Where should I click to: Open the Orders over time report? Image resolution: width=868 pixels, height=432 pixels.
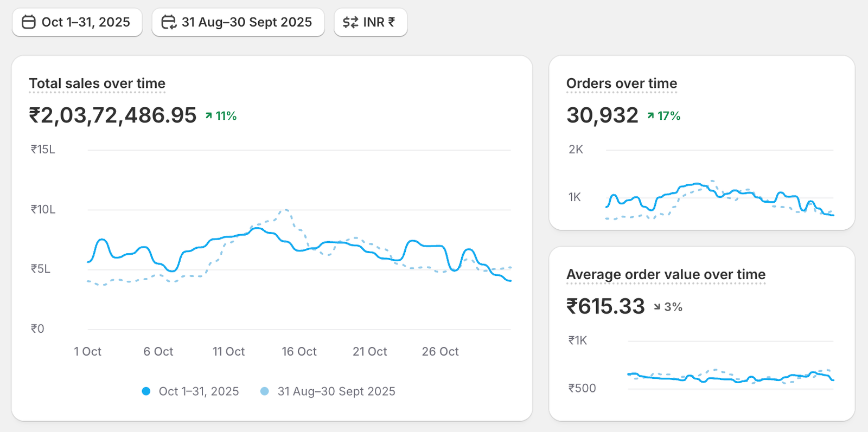pyautogui.click(x=622, y=83)
